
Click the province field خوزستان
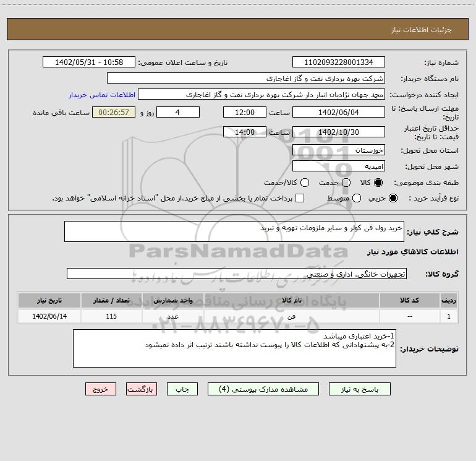pos(339,150)
